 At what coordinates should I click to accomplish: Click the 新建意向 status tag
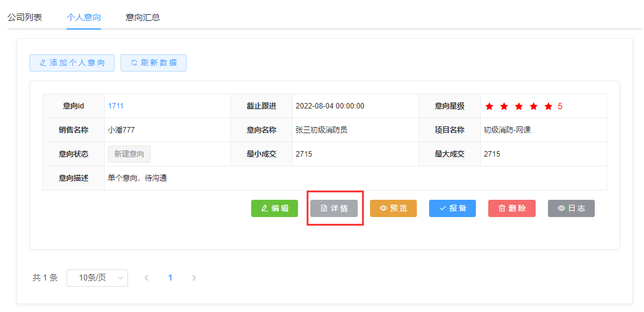click(129, 154)
